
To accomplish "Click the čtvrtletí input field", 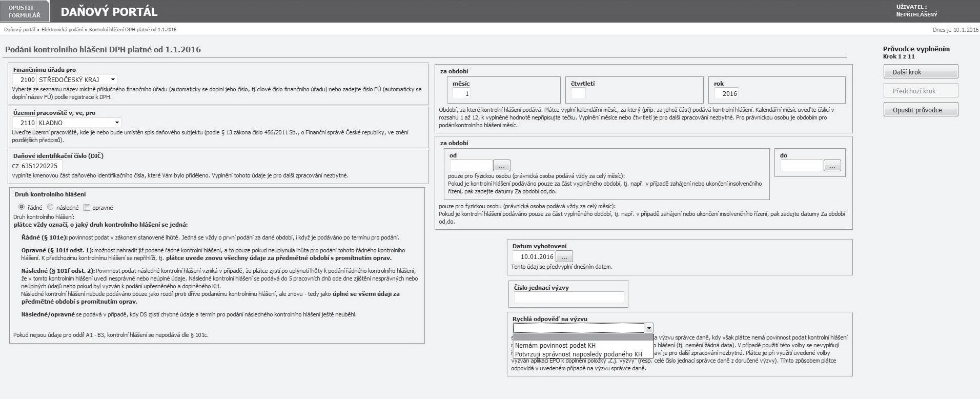I will 578,93.
